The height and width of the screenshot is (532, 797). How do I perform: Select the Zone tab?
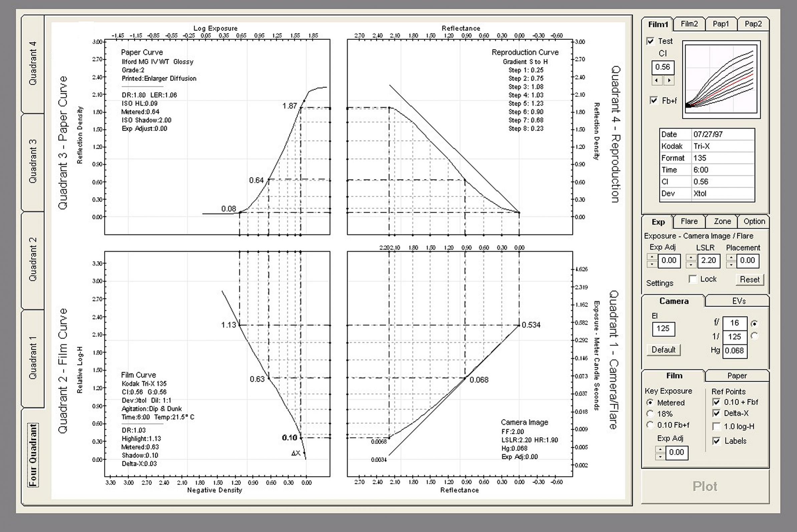click(722, 221)
